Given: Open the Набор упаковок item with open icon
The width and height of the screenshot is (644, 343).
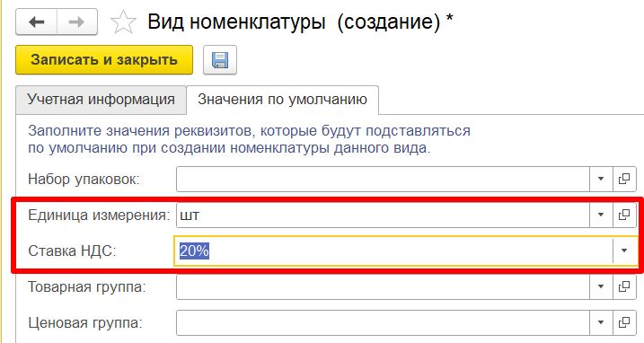Looking at the screenshot, I should 624,179.
